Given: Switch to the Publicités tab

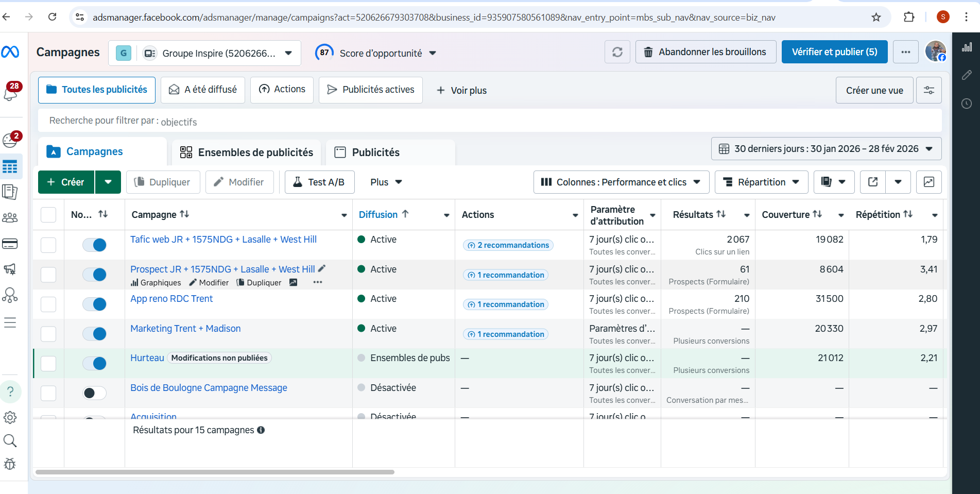Looking at the screenshot, I should (x=375, y=152).
